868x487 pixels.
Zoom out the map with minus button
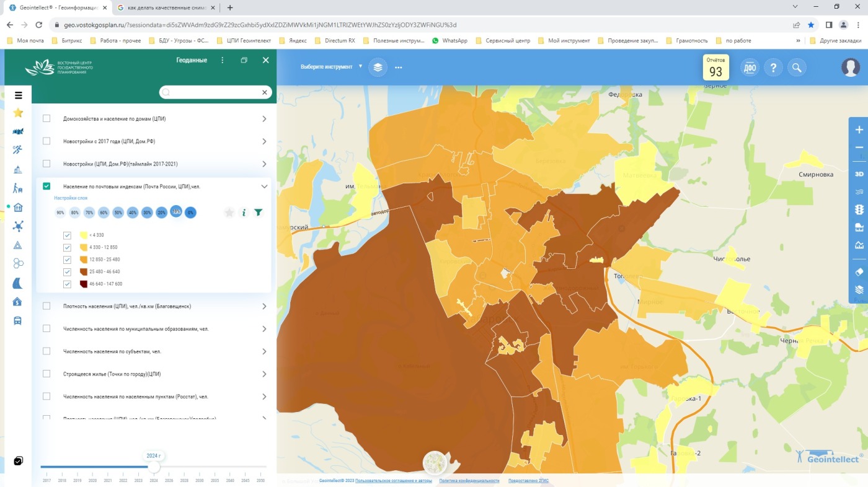(859, 147)
